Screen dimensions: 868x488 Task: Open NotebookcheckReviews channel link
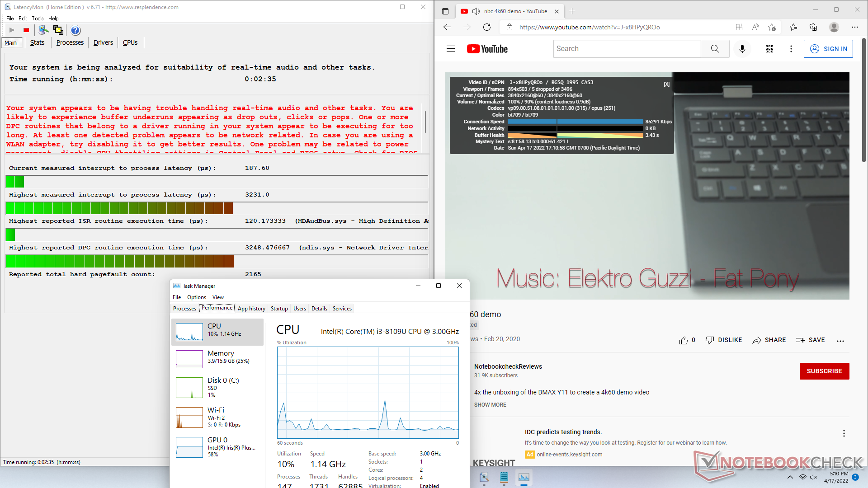(x=508, y=366)
